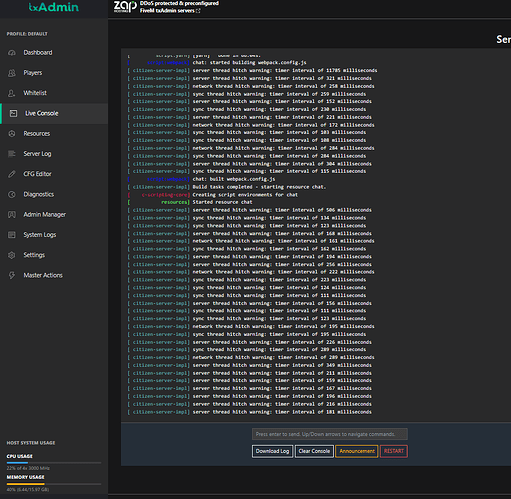Clear the live console output
Image resolution: width=511 pixels, height=499 pixels.
point(314,451)
